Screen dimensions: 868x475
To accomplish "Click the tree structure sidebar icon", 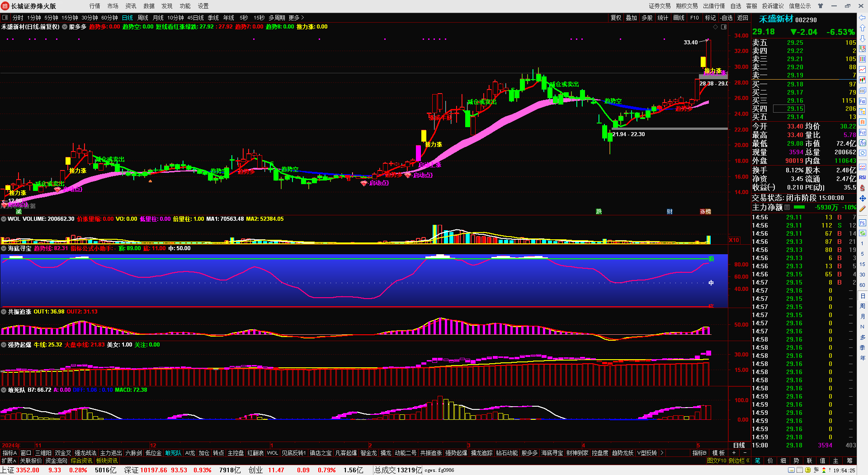I will pos(863,112).
